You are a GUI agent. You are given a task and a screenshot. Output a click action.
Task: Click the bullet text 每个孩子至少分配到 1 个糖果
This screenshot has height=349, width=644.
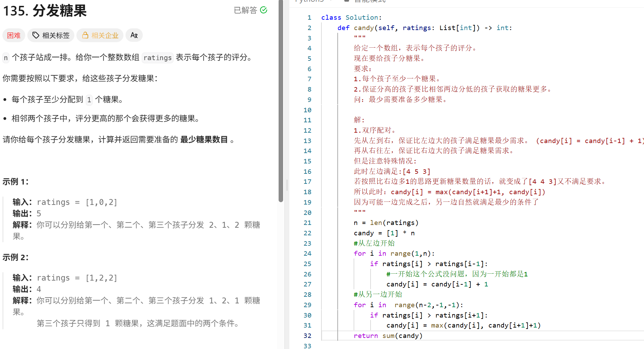67,100
